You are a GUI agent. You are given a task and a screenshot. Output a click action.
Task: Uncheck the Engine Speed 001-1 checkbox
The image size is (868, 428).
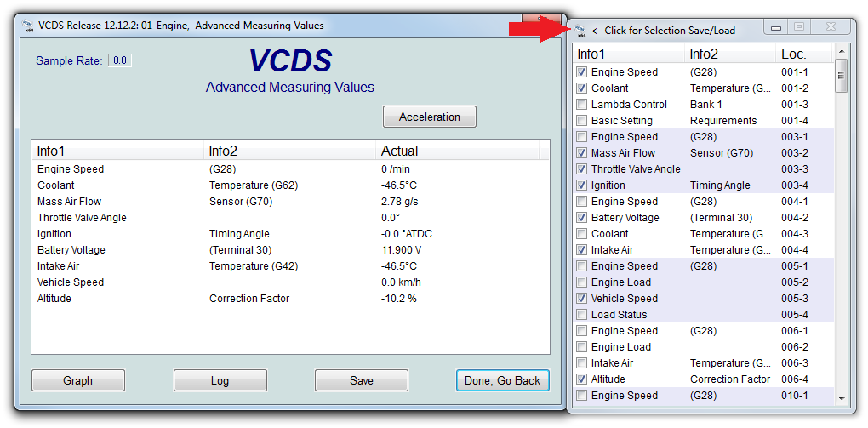[x=582, y=72]
